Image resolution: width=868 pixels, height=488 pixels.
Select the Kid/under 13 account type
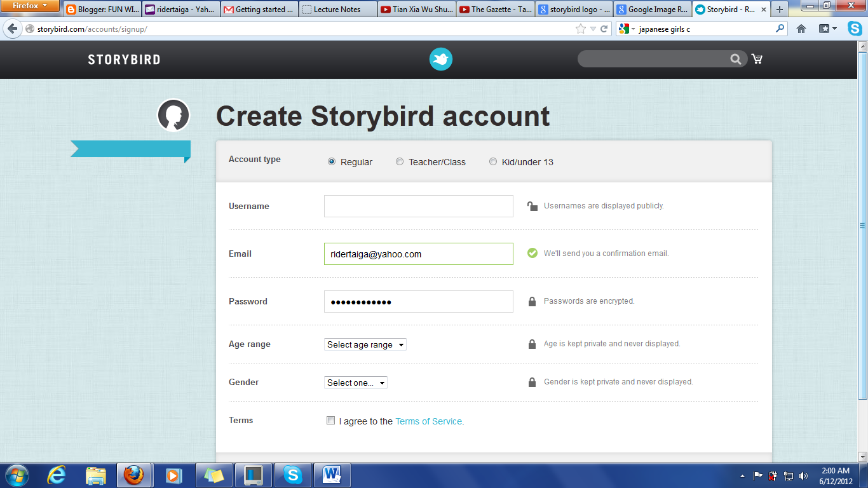pos(493,161)
